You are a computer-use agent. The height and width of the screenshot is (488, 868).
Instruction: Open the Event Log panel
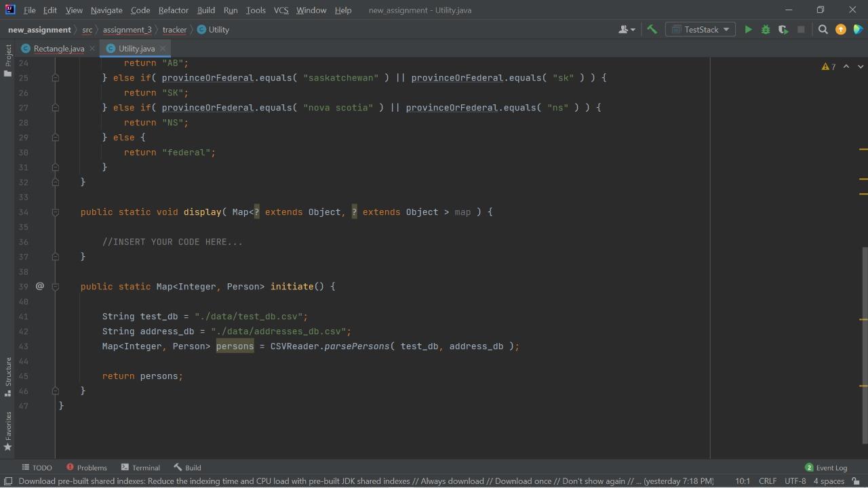click(x=831, y=467)
